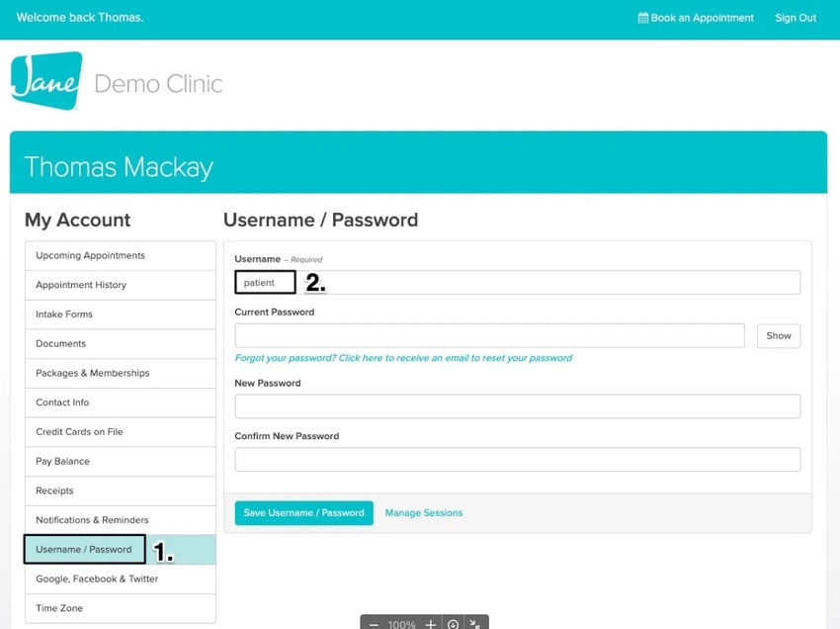Open Time Zone settings
Screen dimensions: 840x629
[x=121, y=608]
